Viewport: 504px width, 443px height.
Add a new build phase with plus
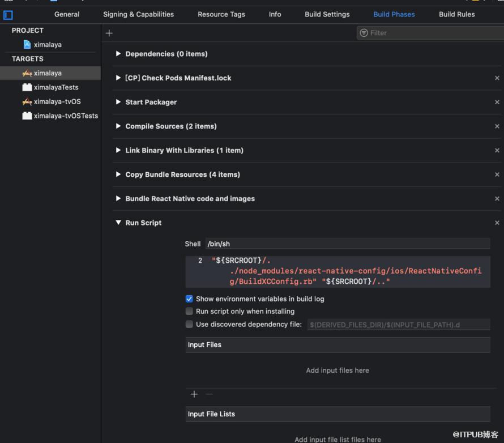tap(109, 33)
